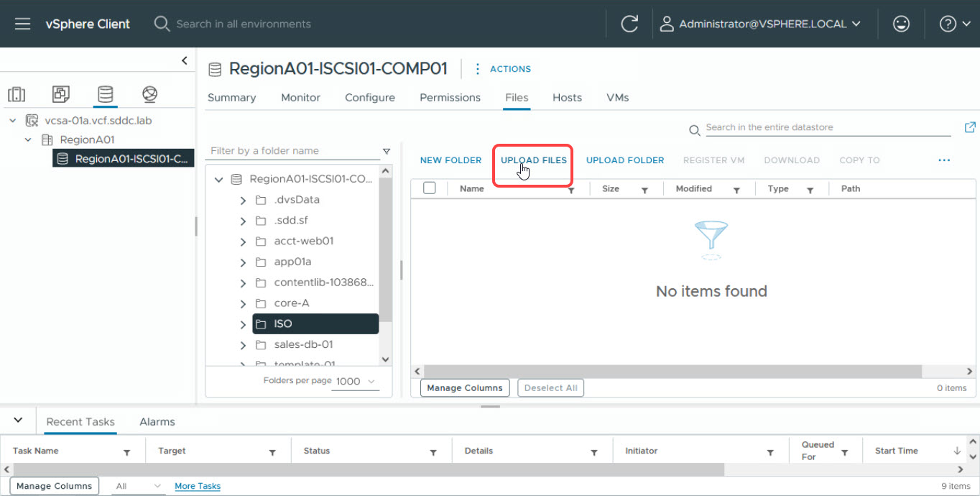Collapse the left navigation pane
This screenshot has width=980, height=496.
pyautogui.click(x=185, y=60)
